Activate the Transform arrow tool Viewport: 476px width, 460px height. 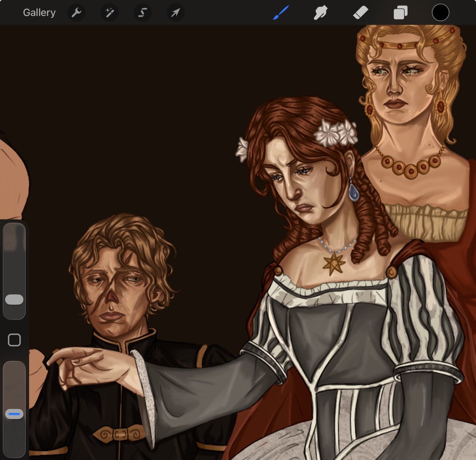coord(175,13)
